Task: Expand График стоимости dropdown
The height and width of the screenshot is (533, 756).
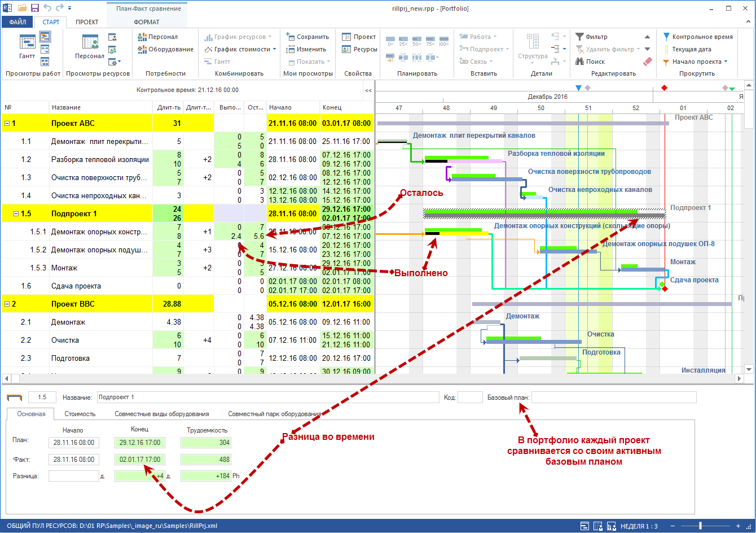Action: (x=275, y=49)
